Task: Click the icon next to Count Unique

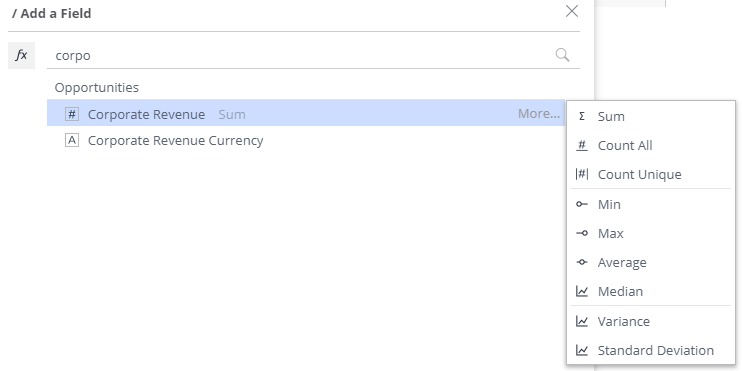Action: [x=582, y=174]
